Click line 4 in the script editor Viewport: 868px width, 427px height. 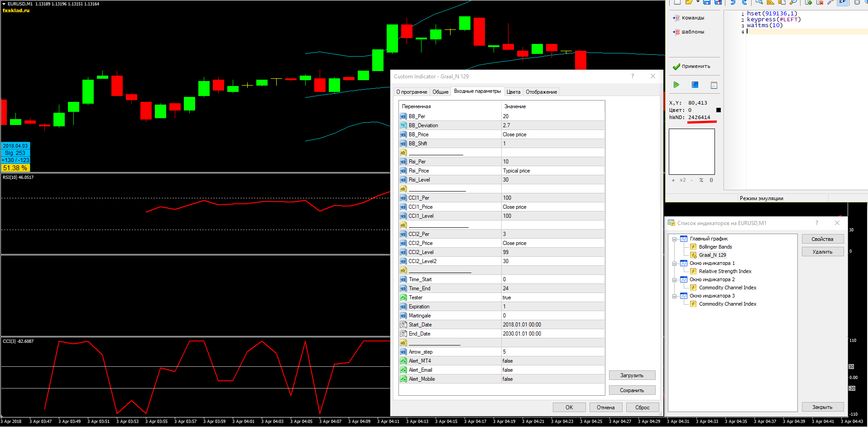coord(806,32)
